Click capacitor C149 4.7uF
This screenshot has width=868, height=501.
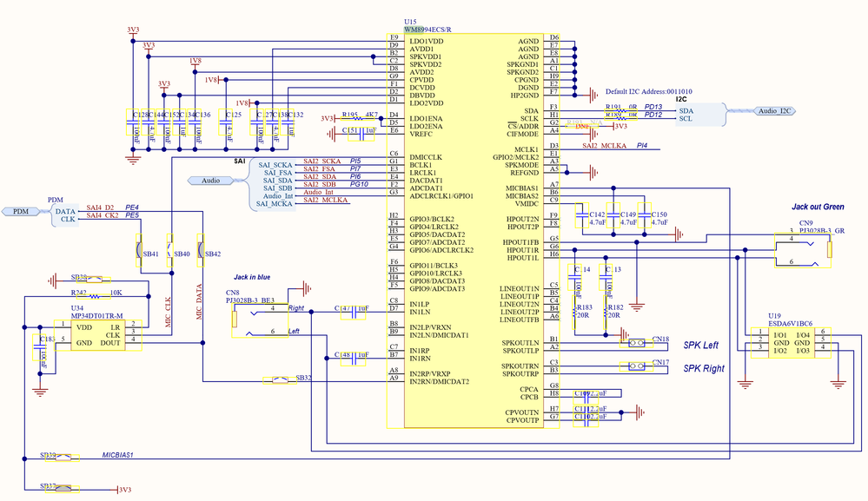point(613,215)
